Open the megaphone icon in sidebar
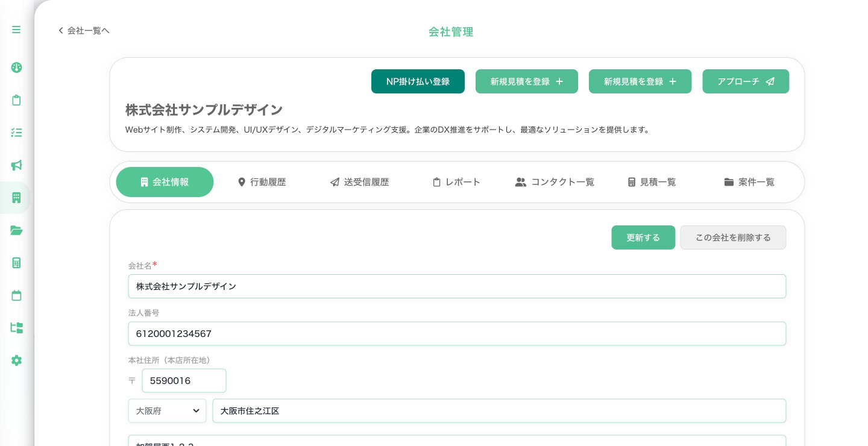This screenshot has width=868, height=446. (16, 165)
